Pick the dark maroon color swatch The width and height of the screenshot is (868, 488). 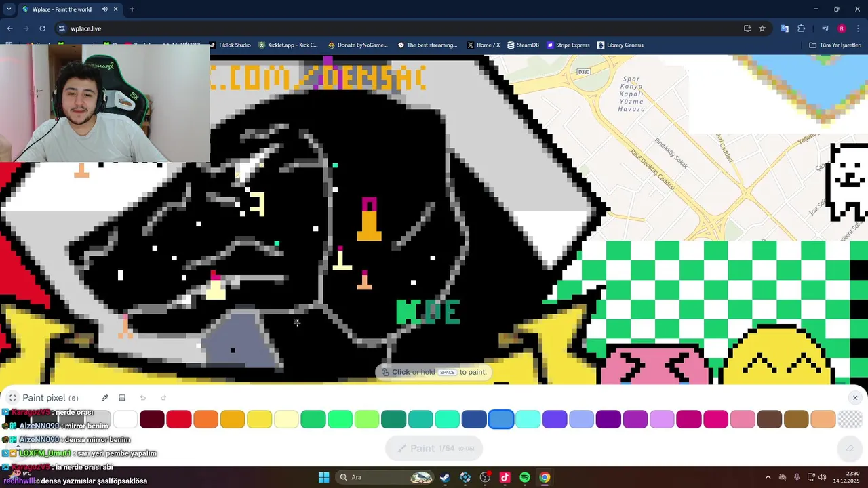pyautogui.click(x=152, y=420)
